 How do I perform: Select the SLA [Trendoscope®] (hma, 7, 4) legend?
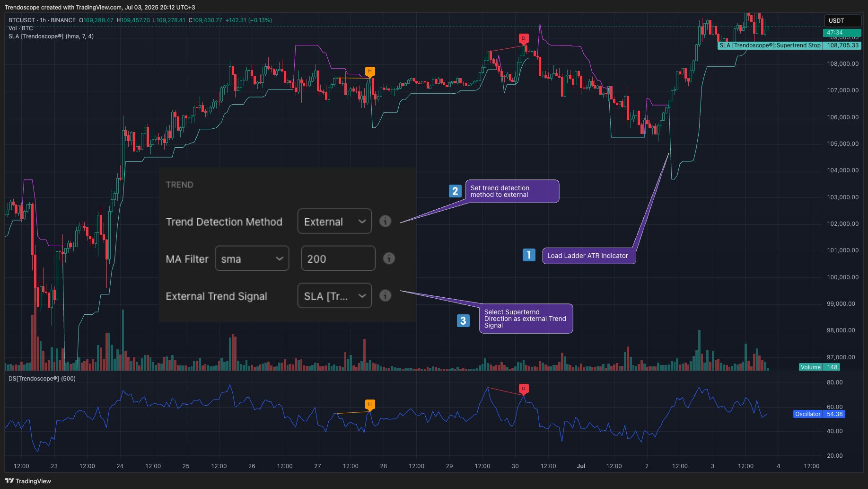pyautogui.click(x=51, y=36)
